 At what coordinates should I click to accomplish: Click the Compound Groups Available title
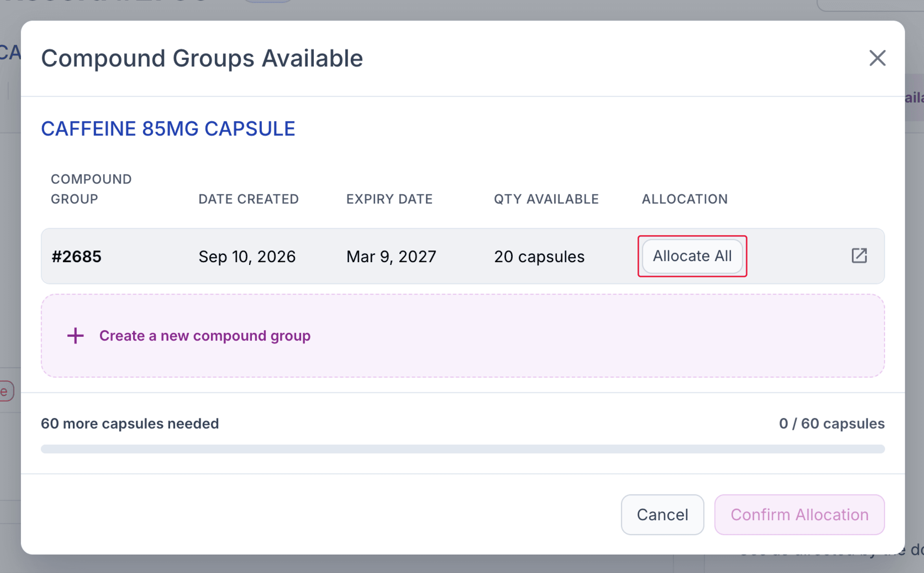pyautogui.click(x=202, y=58)
